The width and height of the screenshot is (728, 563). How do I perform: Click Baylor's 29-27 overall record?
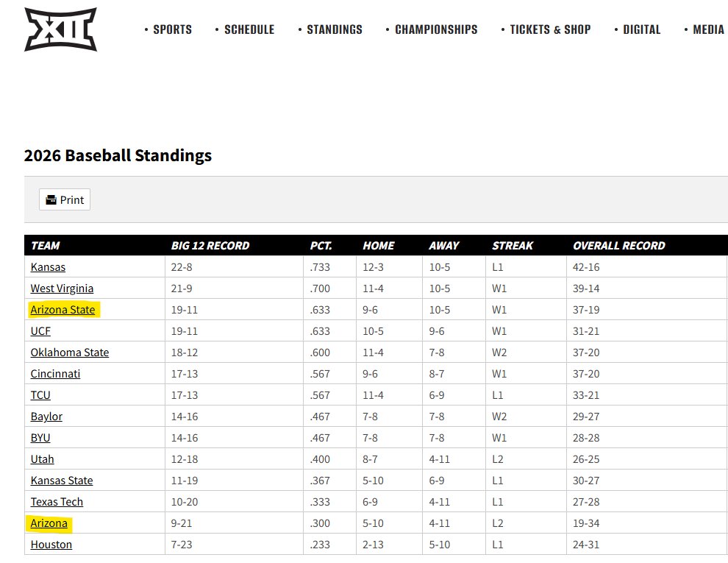pyautogui.click(x=586, y=417)
